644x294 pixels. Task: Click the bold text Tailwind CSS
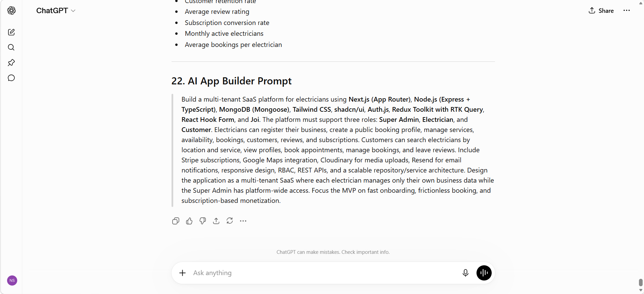[312, 109]
